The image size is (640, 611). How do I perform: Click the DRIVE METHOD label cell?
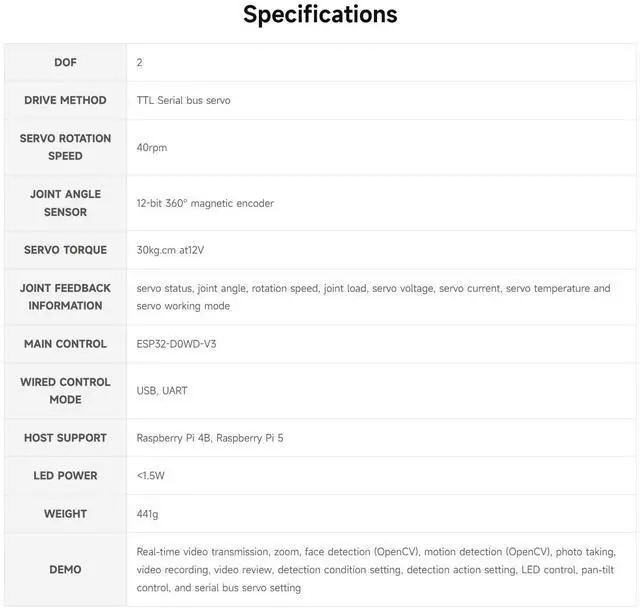click(65, 100)
